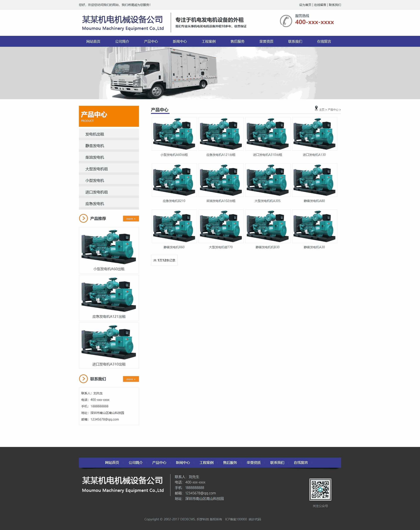The height and width of the screenshot is (530, 420).
Task: Open 工程案例 in the top navigation bar
Action: pyautogui.click(x=208, y=42)
